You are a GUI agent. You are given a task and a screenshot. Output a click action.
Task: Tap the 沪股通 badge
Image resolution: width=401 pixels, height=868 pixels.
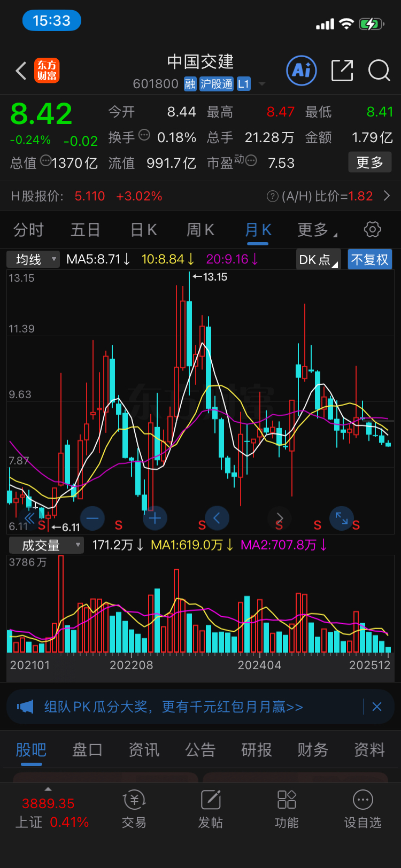click(x=217, y=84)
